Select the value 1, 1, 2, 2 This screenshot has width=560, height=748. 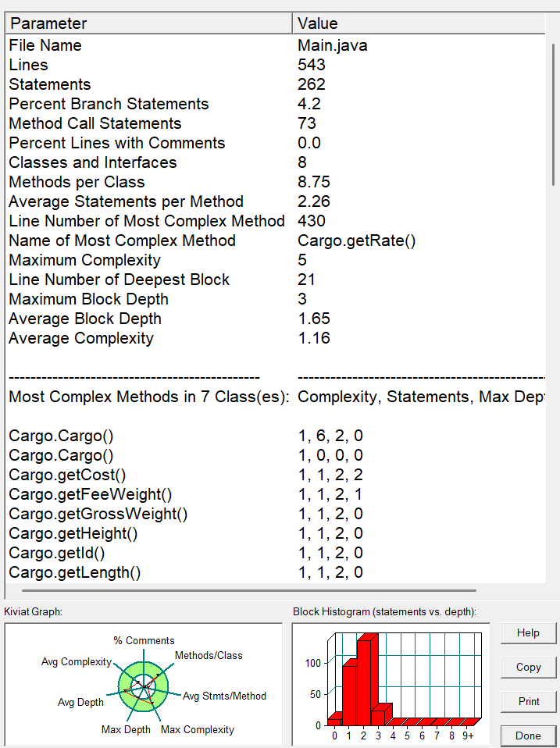point(330,476)
